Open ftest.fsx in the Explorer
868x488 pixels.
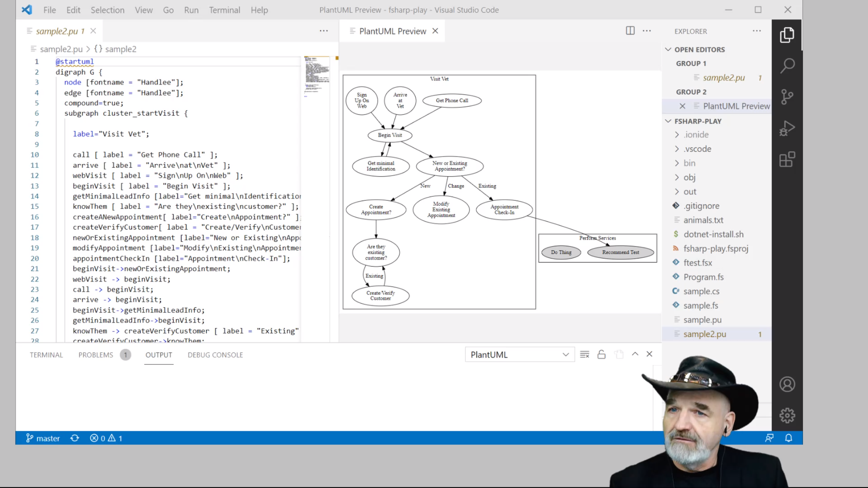(697, 263)
